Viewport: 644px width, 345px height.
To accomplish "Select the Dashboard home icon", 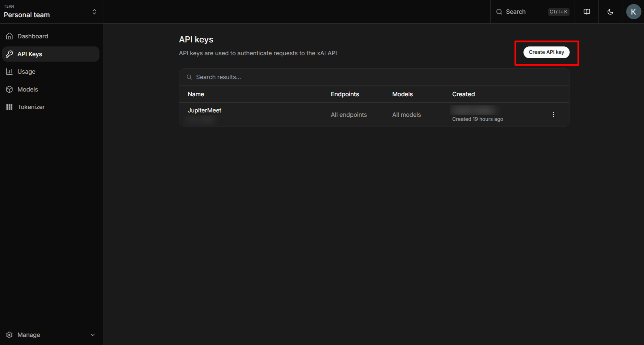I will 9,36.
